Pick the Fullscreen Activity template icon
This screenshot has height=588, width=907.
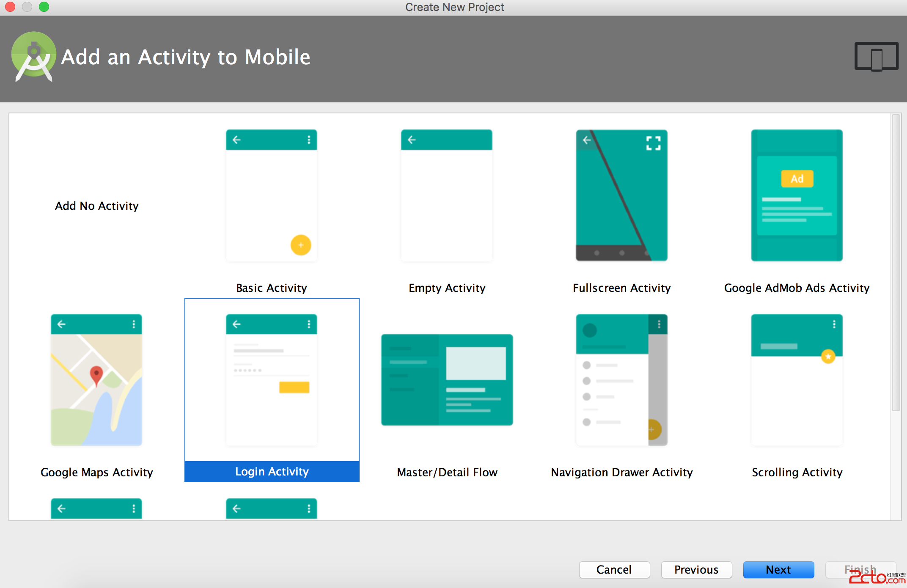point(621,195)
